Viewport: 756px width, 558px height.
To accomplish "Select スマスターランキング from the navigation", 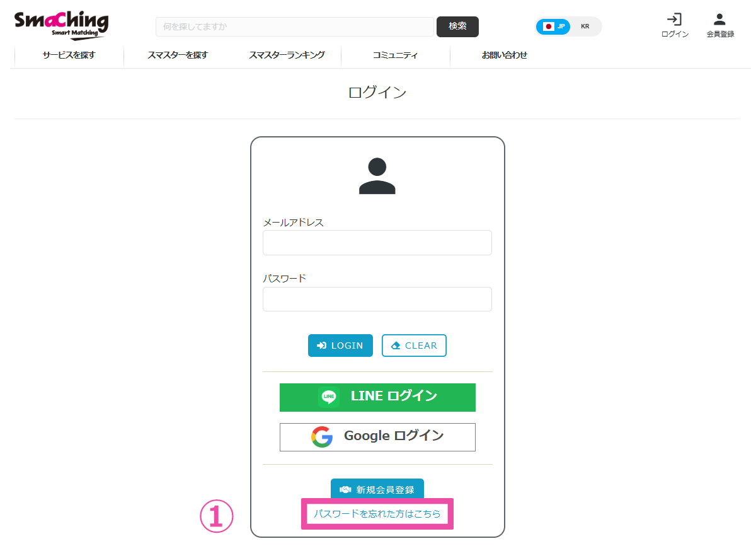I will [287, 56].
